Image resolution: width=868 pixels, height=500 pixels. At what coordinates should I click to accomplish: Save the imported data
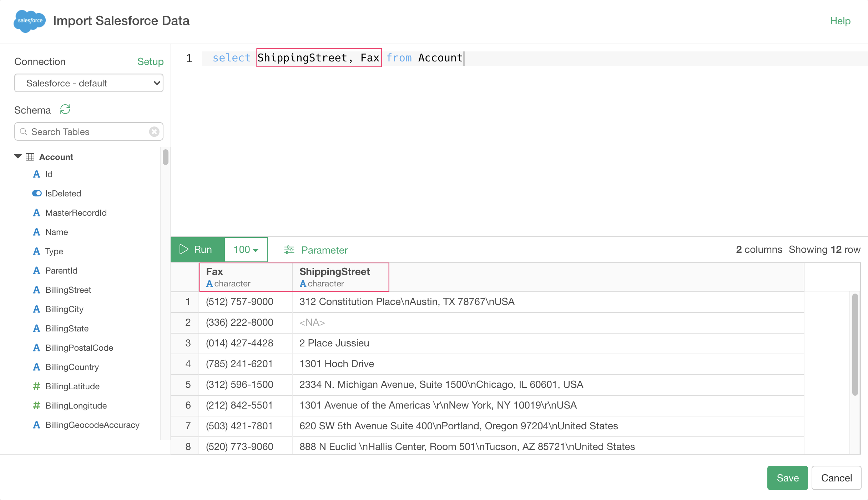[x=787, y=478]
